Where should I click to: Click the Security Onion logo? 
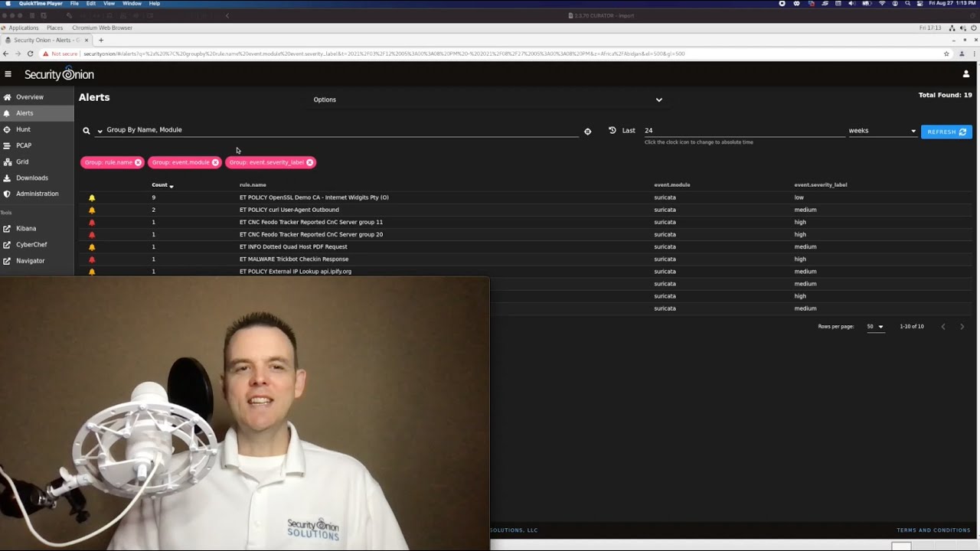tap(59, 74)
